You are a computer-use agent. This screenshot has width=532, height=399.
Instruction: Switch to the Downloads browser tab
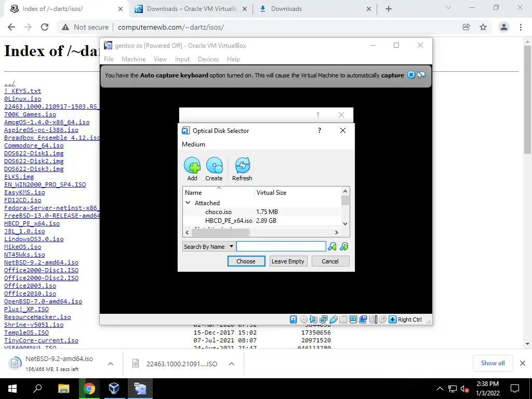(315, 9)
